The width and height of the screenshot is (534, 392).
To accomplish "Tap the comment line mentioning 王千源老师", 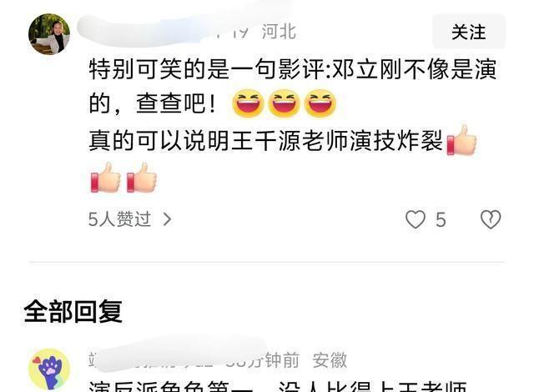I will pyautogui.click(x=265, y=140).
